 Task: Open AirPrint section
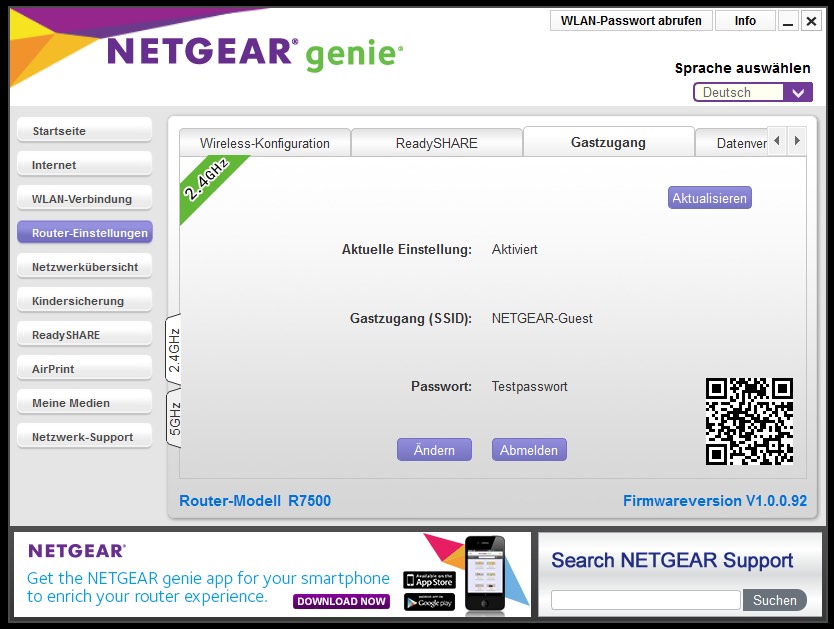pyautogui.click(x=85, y=368)
